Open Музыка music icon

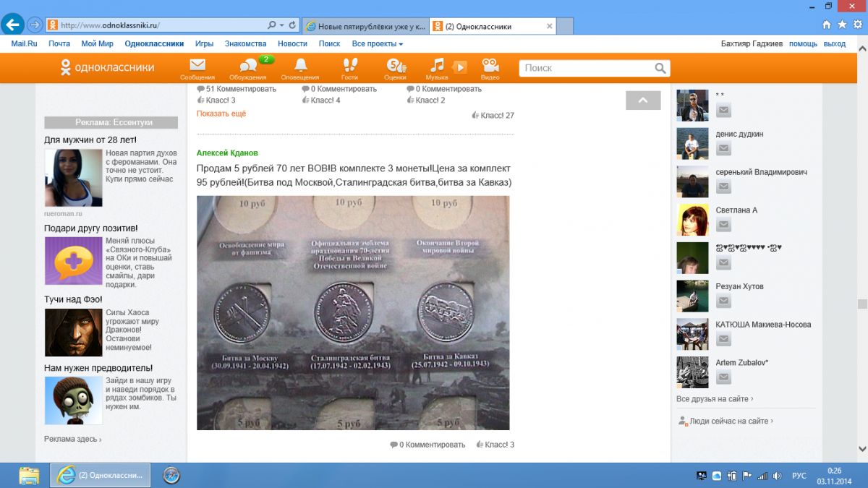point(437,67)
